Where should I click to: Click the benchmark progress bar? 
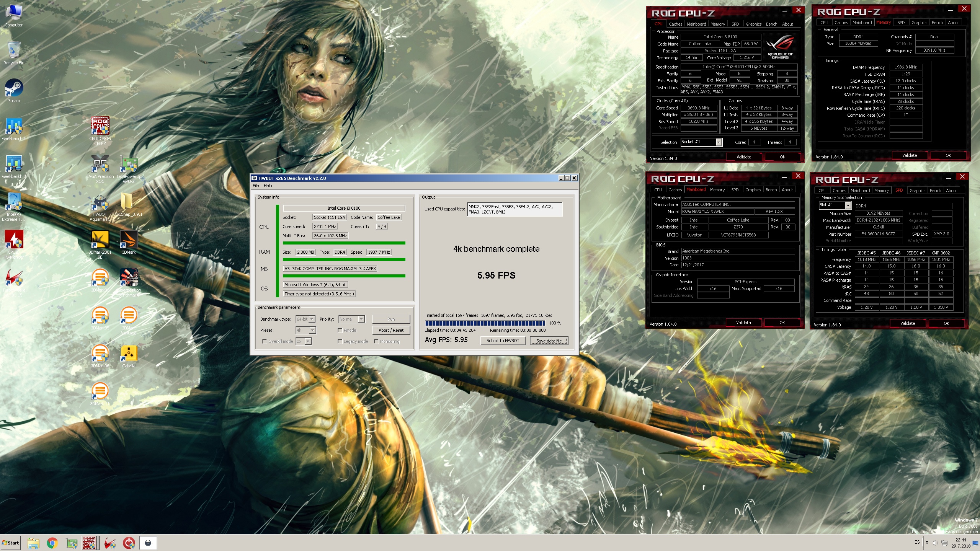point(485,323)
